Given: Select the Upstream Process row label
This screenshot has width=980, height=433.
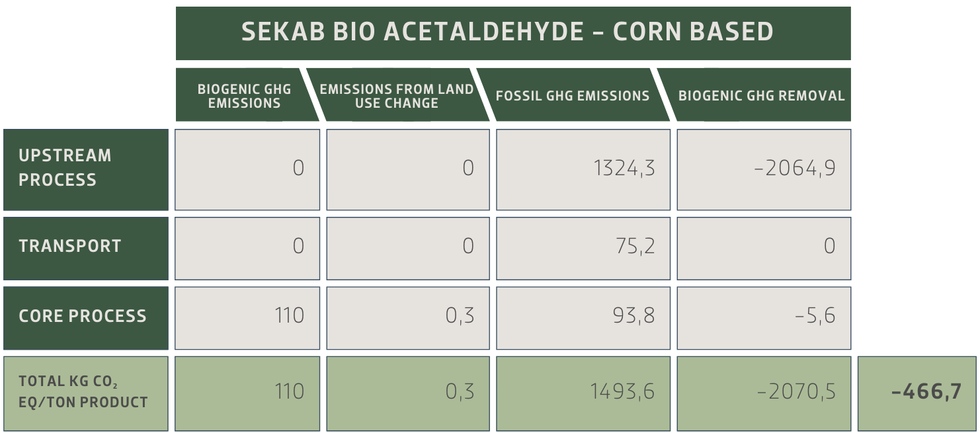Looking at the screenshot, I should (85, 168).
